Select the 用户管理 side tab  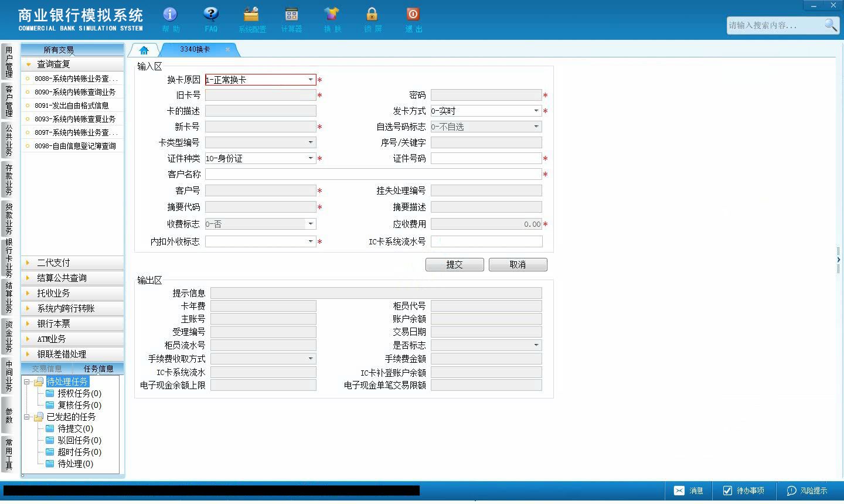[9, 62]
